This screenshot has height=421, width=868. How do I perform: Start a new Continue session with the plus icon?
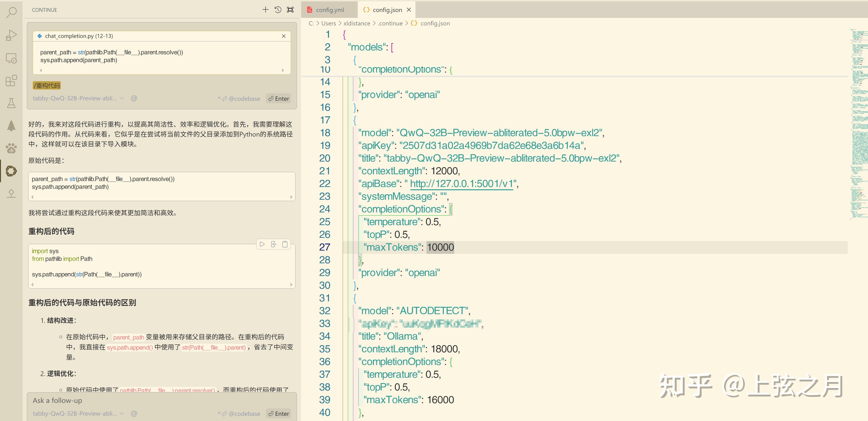[x=265, y=10]
